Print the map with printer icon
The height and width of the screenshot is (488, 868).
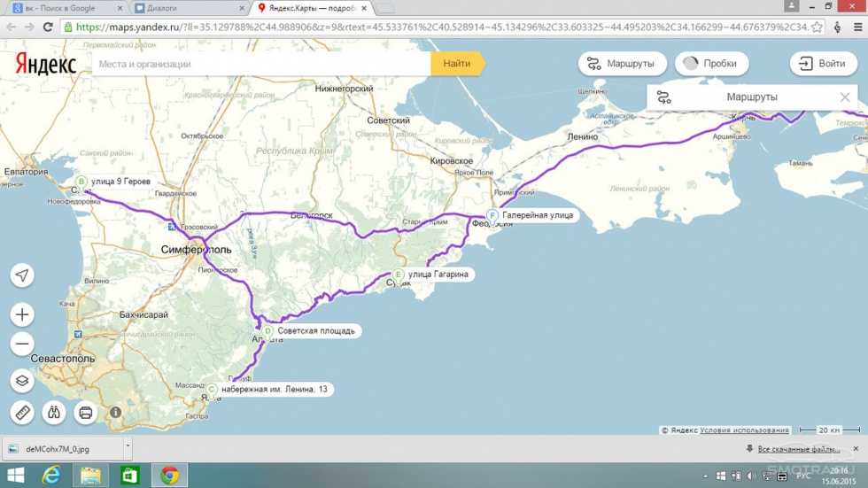tap(85, 412)
